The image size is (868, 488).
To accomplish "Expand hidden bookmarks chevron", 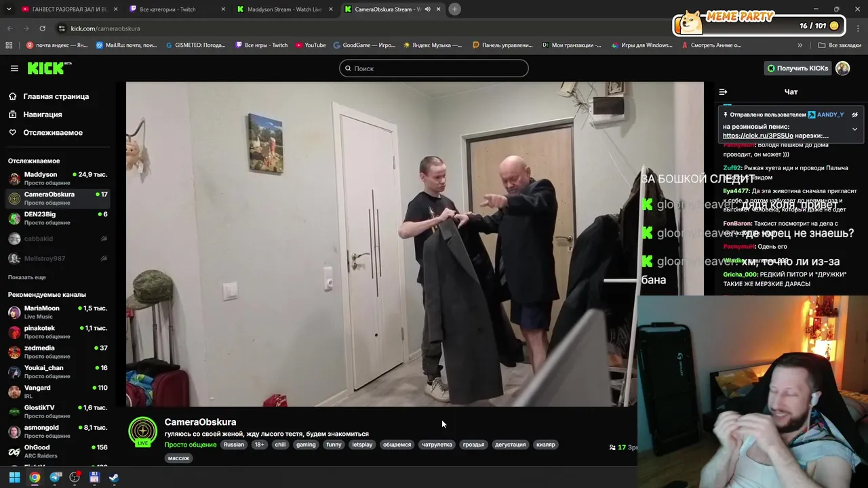I will pyautogui.click(x=800, y=45).
